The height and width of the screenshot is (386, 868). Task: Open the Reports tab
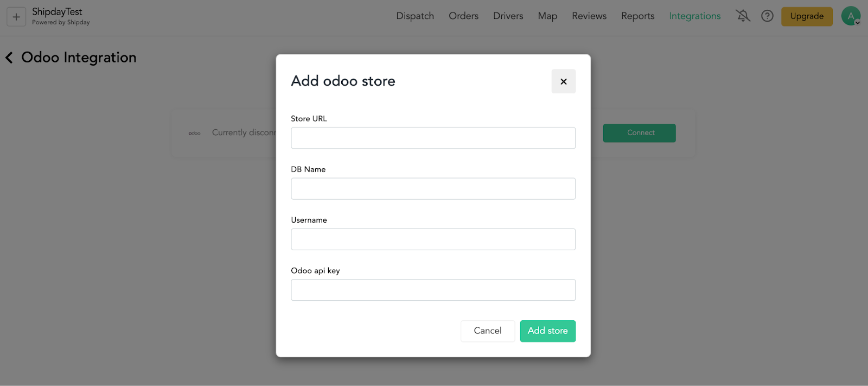637,16
